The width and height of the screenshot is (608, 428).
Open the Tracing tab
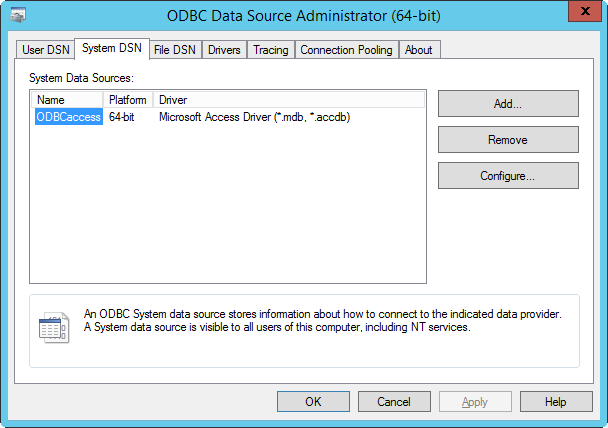[x=270, y=50]
